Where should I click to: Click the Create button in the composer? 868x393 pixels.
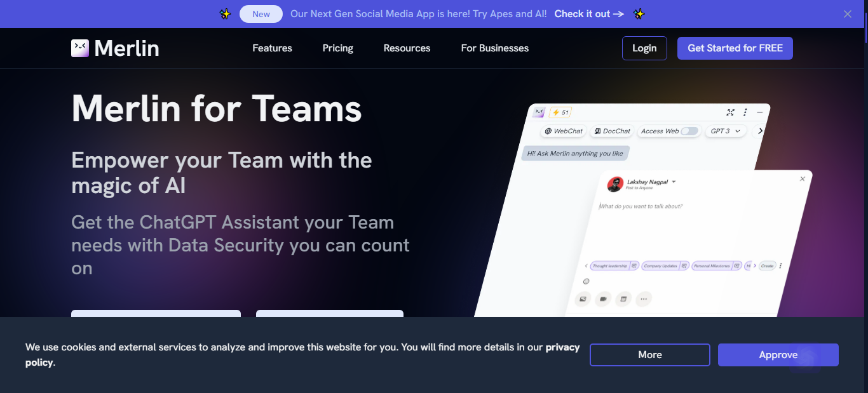click(768, 266)
